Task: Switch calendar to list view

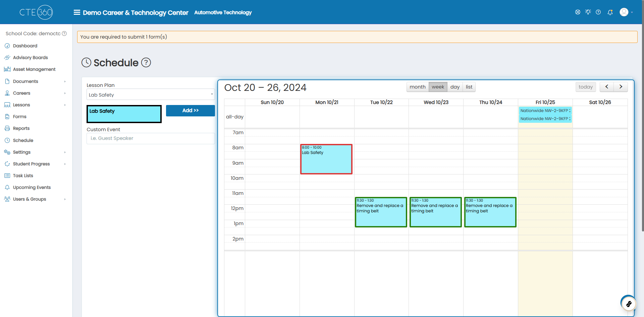Action: pos(469,87)
